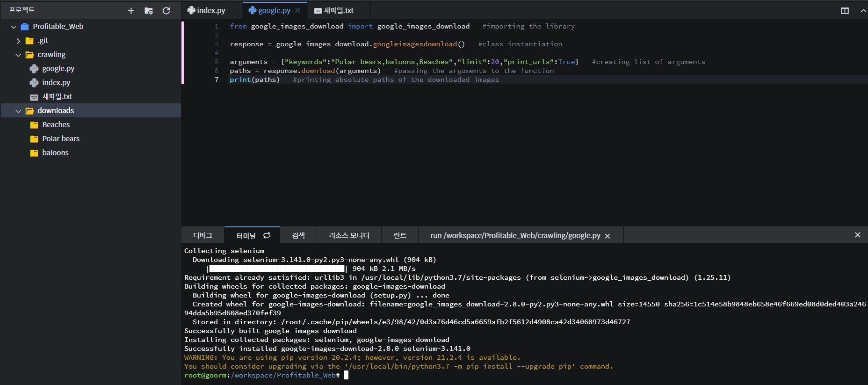Expand the .git folder
Viewport: 868px width, 385px height.
[x=18, y=41]
